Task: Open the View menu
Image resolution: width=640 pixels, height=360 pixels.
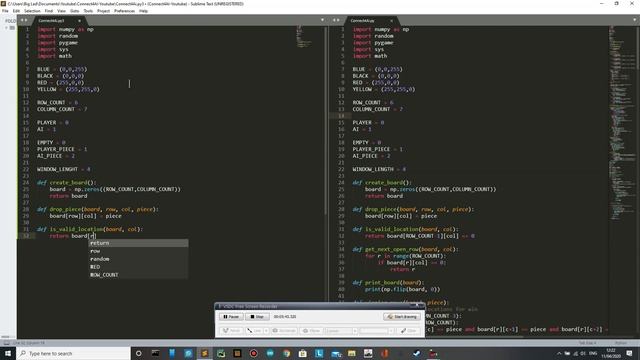Action: click(61, 11)
